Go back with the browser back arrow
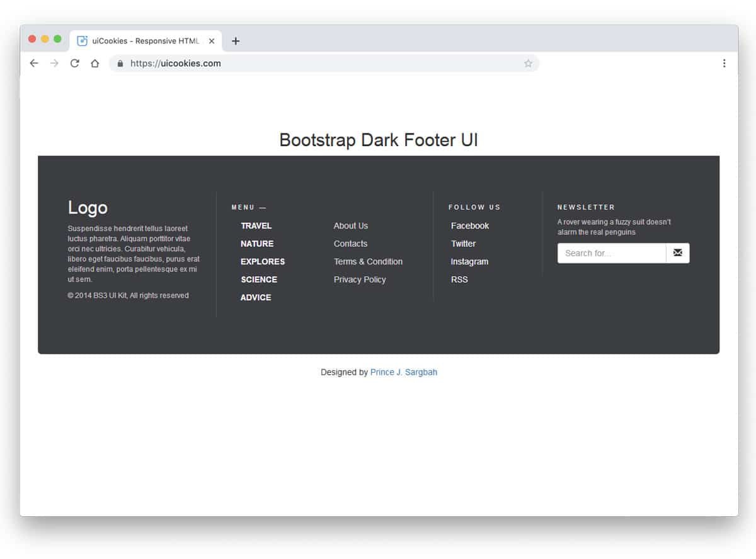 click(34, 63)
